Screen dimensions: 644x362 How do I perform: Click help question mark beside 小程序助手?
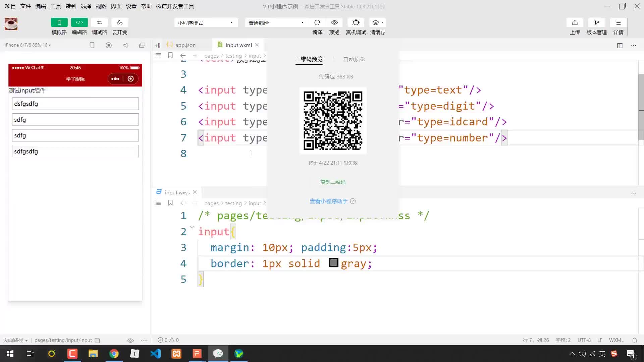(353, 201)
